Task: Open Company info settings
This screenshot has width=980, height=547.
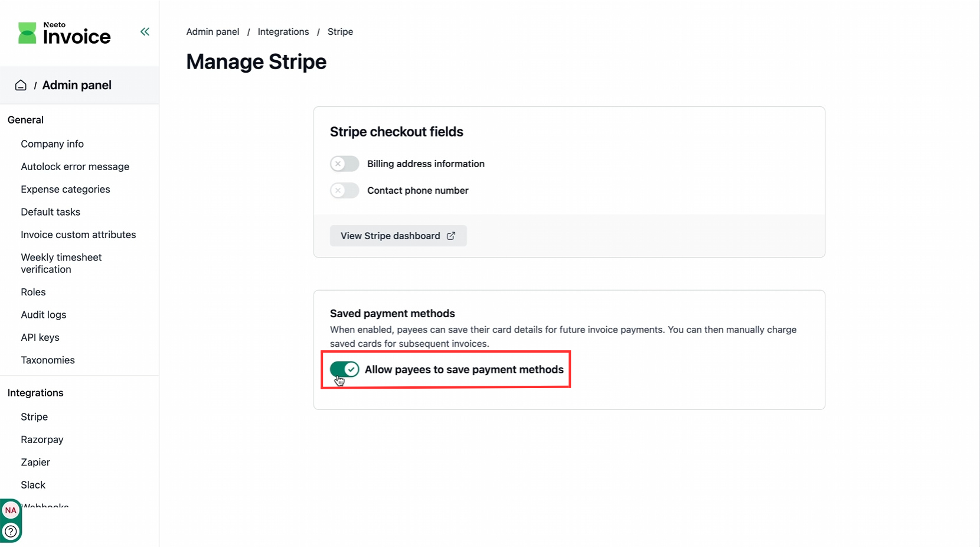Action: 52,144
